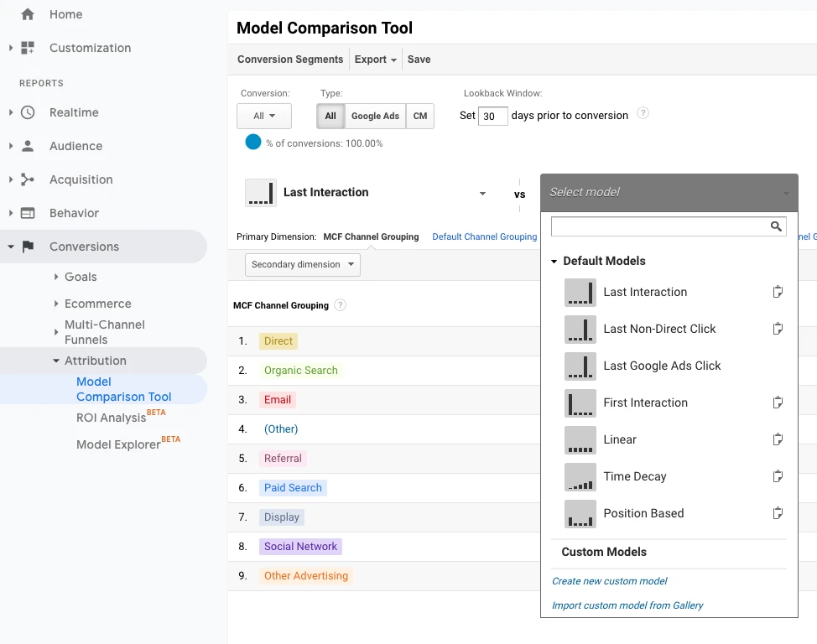Viewport: 817px width, 644px height.
Task: Click the lookback window days field
Action: (492, 117)
